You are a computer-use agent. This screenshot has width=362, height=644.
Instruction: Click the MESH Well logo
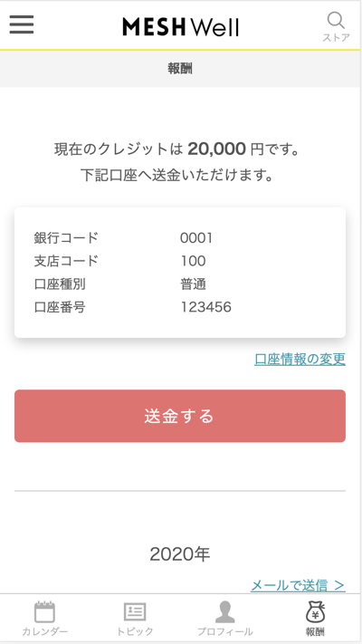[x=180, y=27]
